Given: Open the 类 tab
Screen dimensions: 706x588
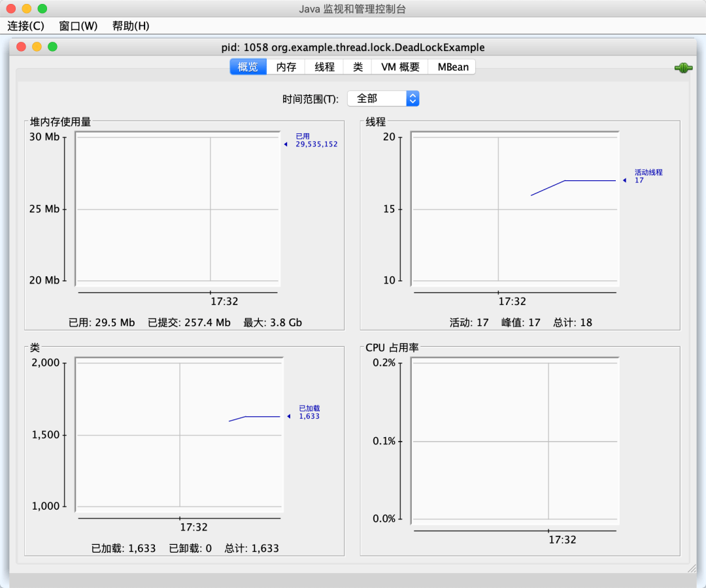Looking at the screenshot, I should tap(358, 67).
